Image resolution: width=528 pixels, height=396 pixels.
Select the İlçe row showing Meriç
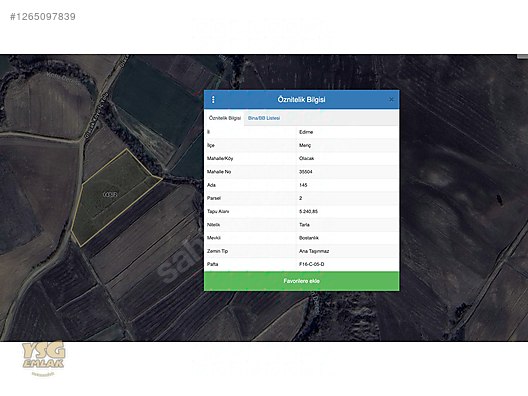click(302, 145)
